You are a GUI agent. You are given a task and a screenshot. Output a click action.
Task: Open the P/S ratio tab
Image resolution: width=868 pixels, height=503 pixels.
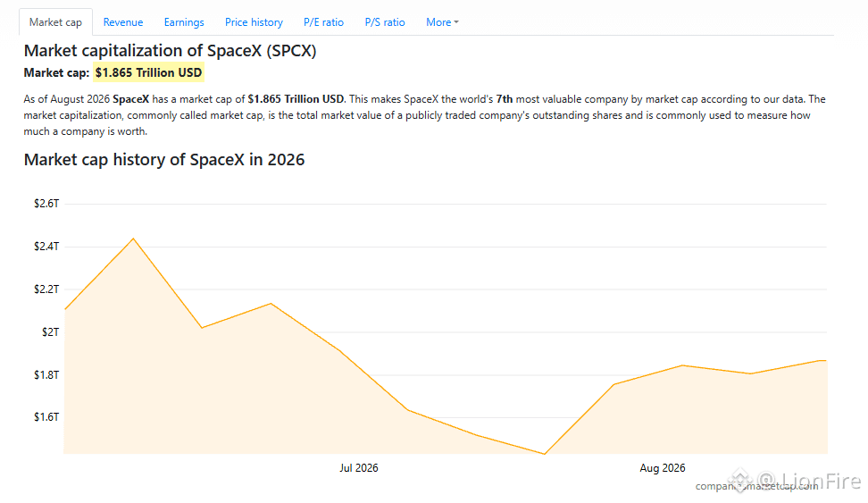point(385,22)
